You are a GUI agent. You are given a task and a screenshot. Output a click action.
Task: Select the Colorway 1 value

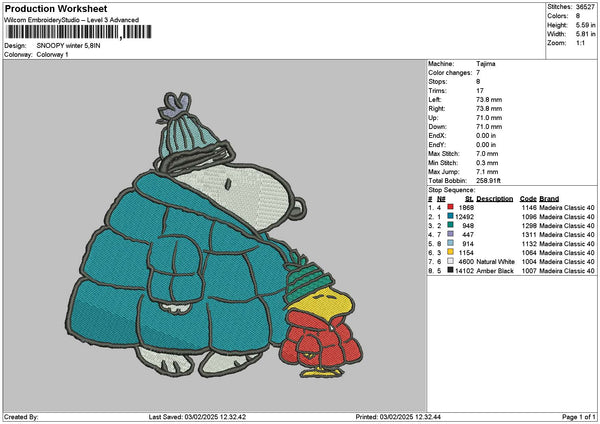click(52, 55)
